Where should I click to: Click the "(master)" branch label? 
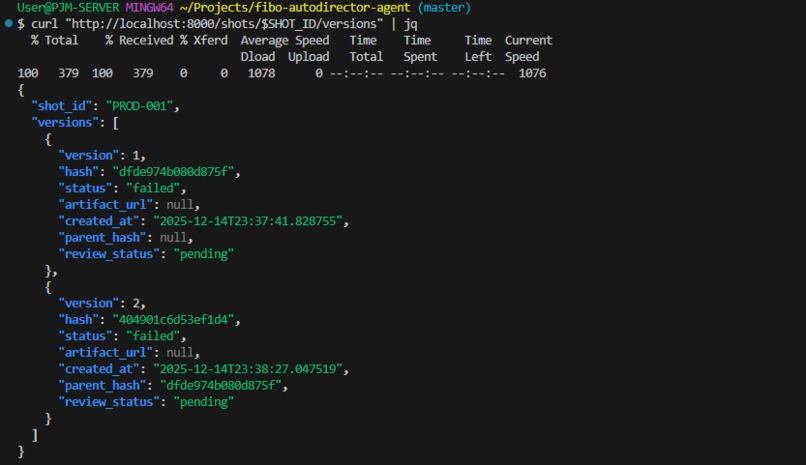coord(444,8)
